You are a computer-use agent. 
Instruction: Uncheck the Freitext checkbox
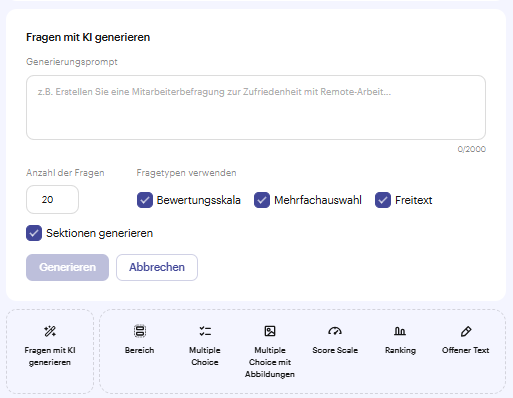383,200
